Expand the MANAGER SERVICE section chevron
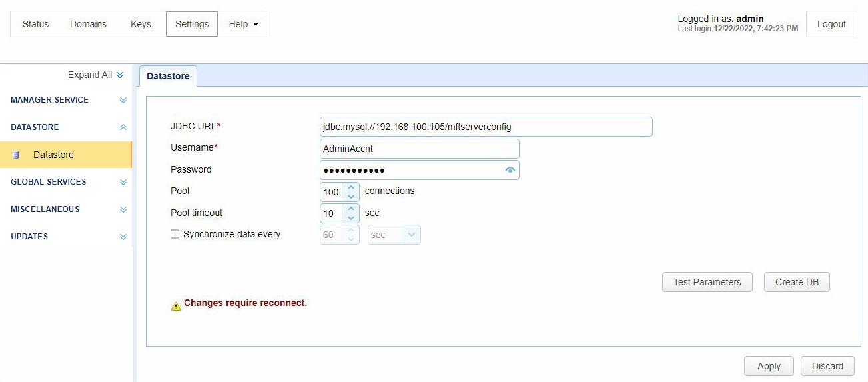Screen dimensions: 868x382 (x=123, y=100)
